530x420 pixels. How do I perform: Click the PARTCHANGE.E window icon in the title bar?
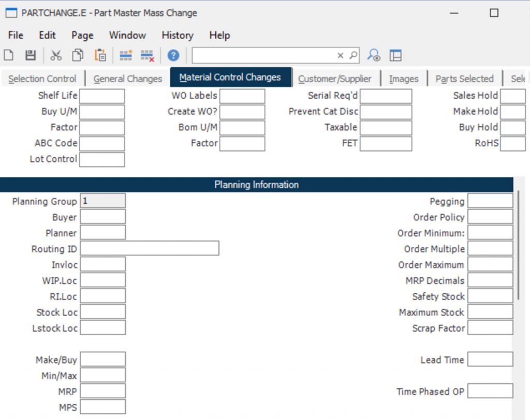click(11, 13)
